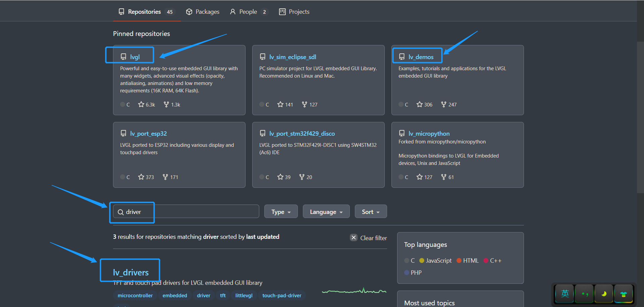Click the shirt skin icon in IME toolbar
The height and width of the screenshot is (307, 644).
point(623,294)
